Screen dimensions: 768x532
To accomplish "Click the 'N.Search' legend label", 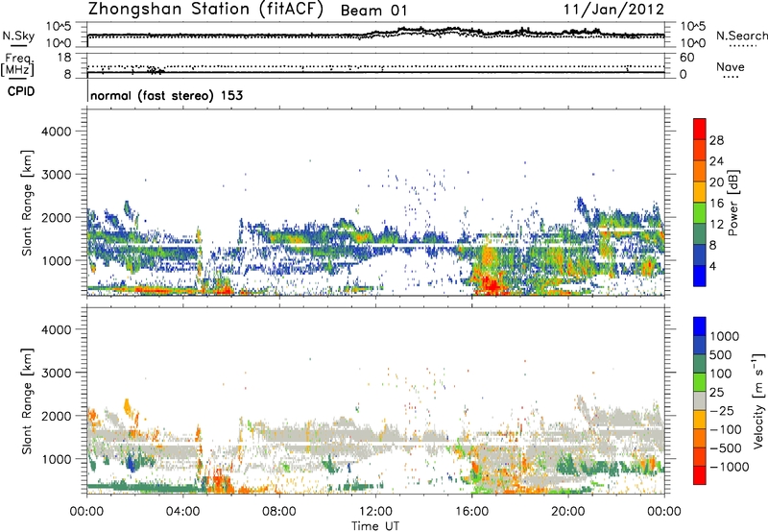I will tap(741, 36).
